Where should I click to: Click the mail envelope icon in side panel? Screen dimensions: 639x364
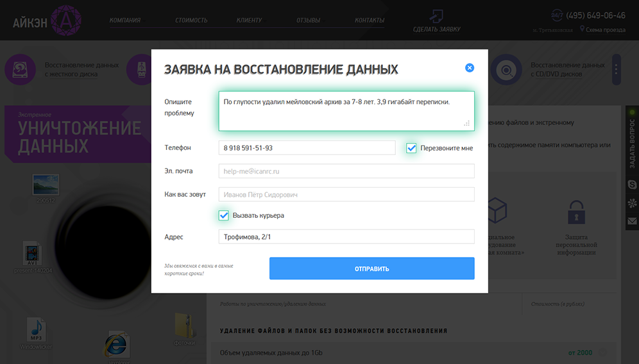(x=632, y=221)
